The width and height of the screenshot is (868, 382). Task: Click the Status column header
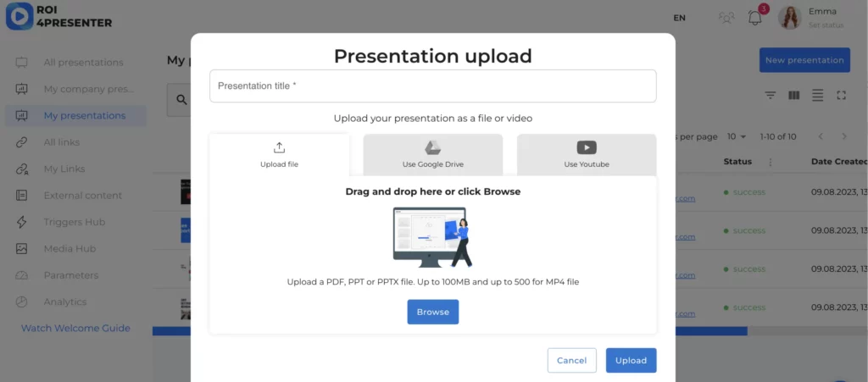tap(737, 162)
